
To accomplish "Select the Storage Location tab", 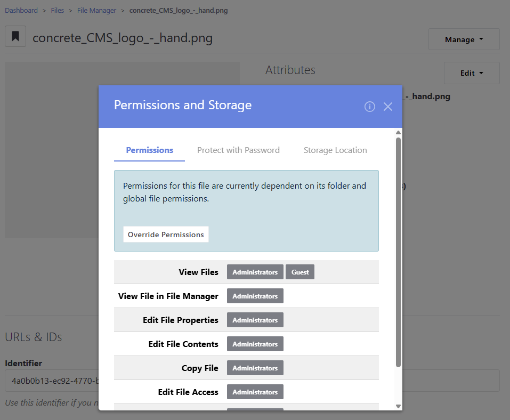I will 335,150.
